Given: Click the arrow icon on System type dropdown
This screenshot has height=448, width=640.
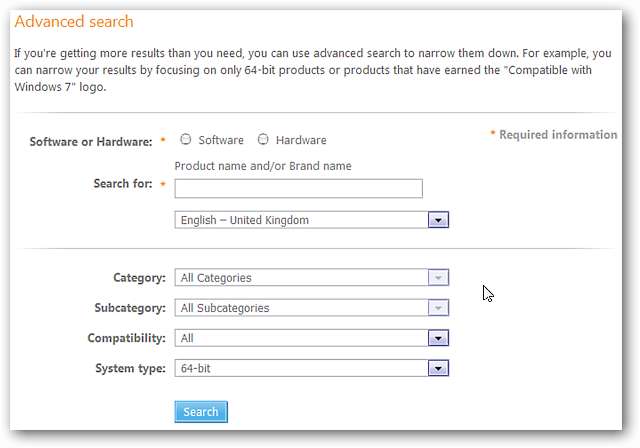Looking at the screenshot, I should pos(438,368).
